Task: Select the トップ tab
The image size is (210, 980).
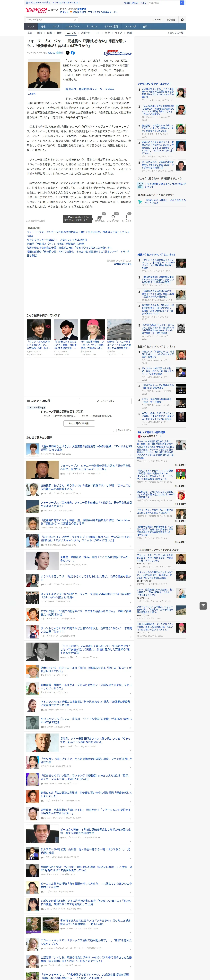Action: point(31,27)
